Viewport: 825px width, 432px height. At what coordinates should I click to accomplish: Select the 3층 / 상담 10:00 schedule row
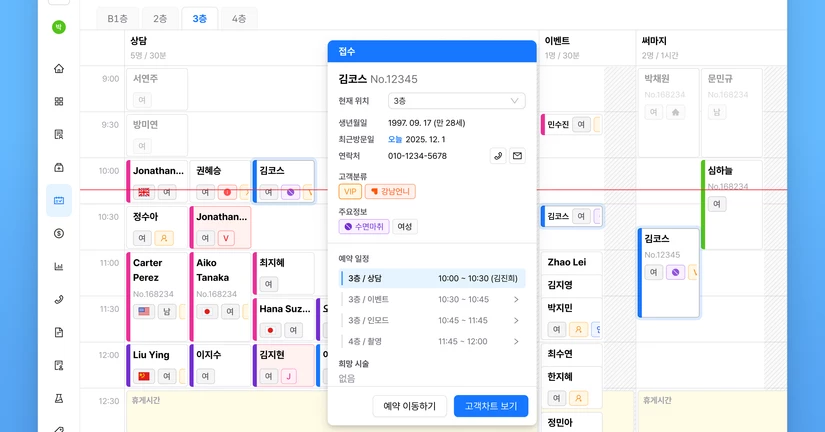[x=432, y=278]
